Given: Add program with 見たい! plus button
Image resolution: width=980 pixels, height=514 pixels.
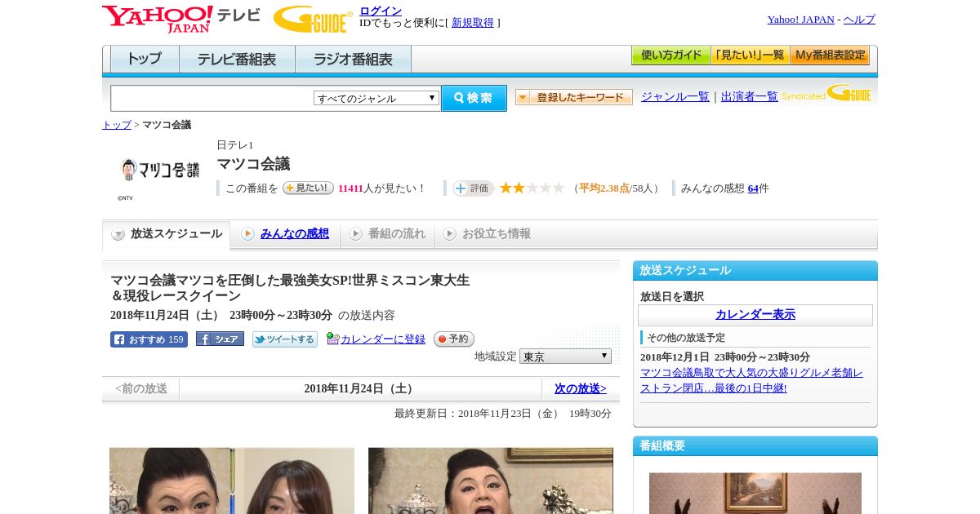Looking at the screenshot, I should [x=308, y=188].
